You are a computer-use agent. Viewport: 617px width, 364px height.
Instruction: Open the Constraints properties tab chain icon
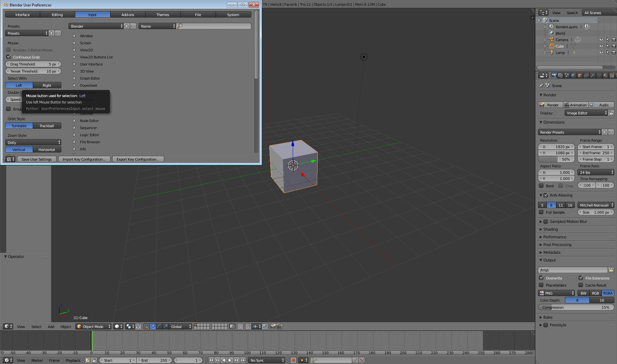pyautogui.click(x=586, y=75)
